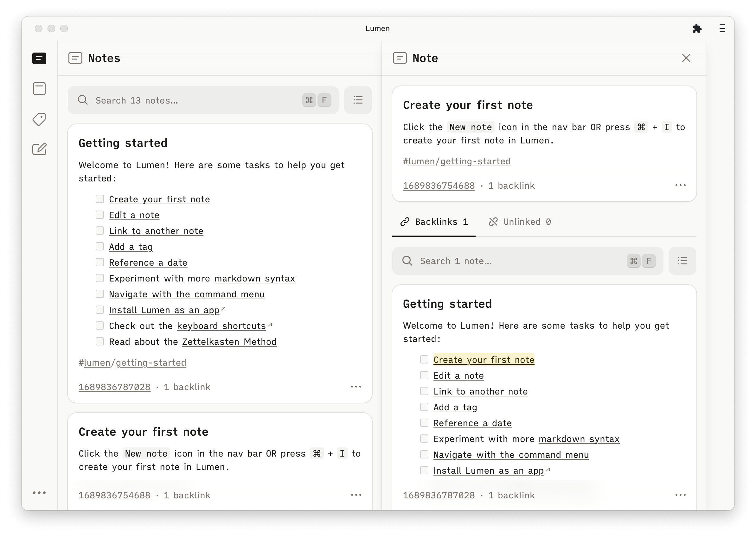Open more options on the Note panel card
This screenshot has width=756, height=537.
[681, 186]
